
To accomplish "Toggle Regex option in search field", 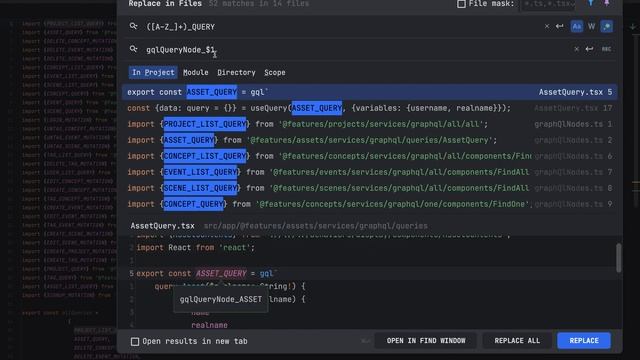I will [x=607, y=27].
